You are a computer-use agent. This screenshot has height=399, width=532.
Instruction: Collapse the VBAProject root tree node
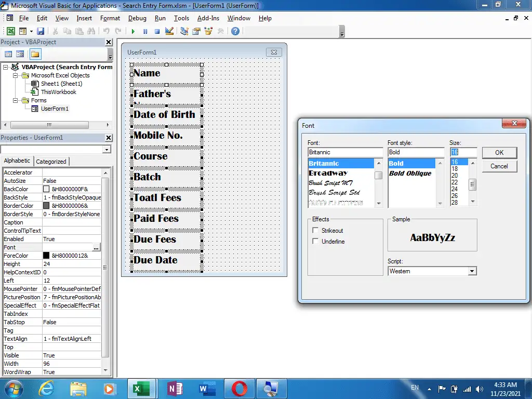pos(5,67)
